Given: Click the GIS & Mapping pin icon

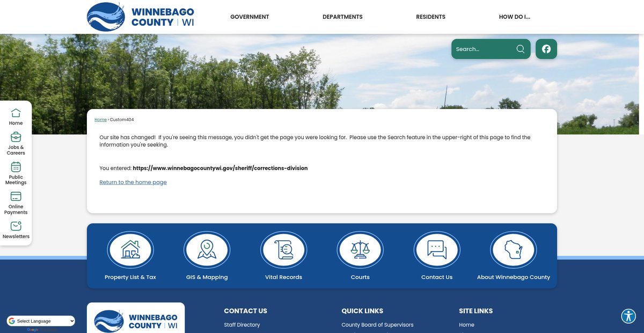Looking at the screenshot, I should coord(207,250).
